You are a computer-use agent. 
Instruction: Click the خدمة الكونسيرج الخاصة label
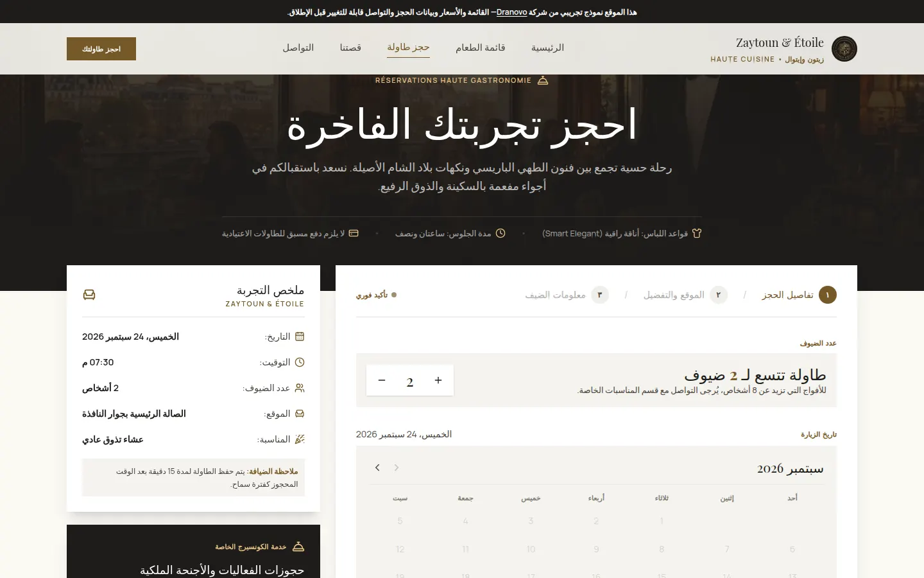point(251,547)
